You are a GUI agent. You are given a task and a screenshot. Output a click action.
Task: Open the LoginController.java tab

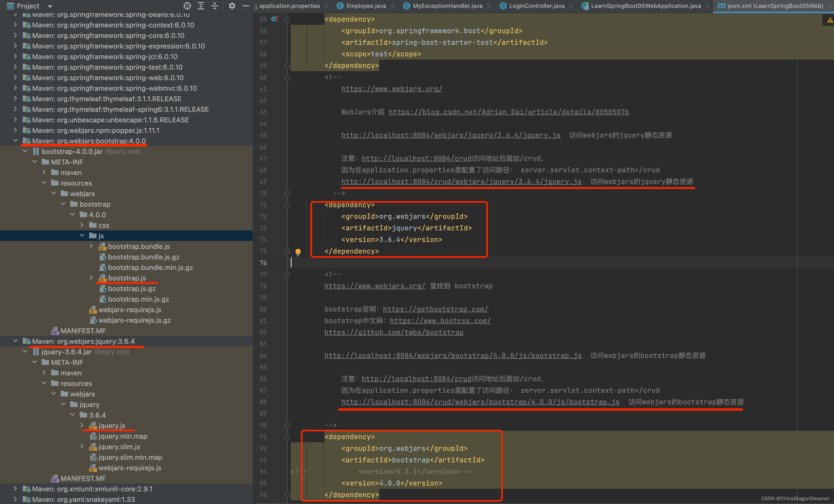pos(537,6)
